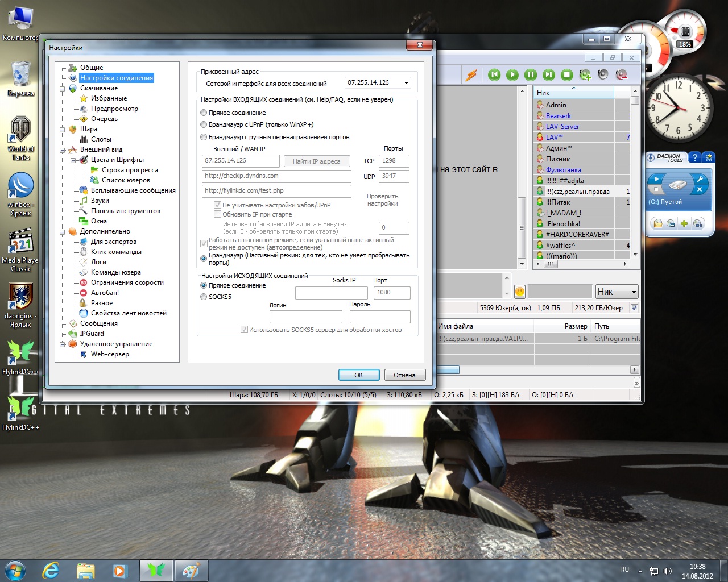
Task: Select the daorigins shortcut icon
Action: (x=20, y=306)
